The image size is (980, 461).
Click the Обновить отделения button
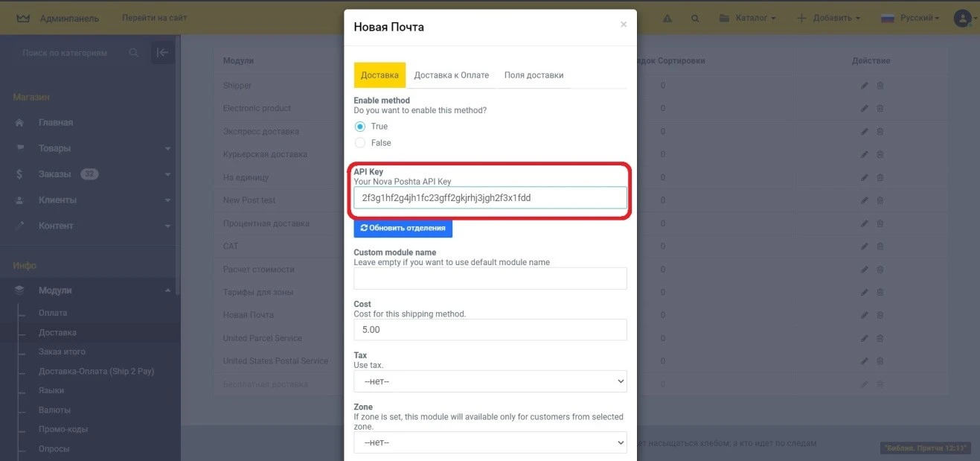point(403,228)
